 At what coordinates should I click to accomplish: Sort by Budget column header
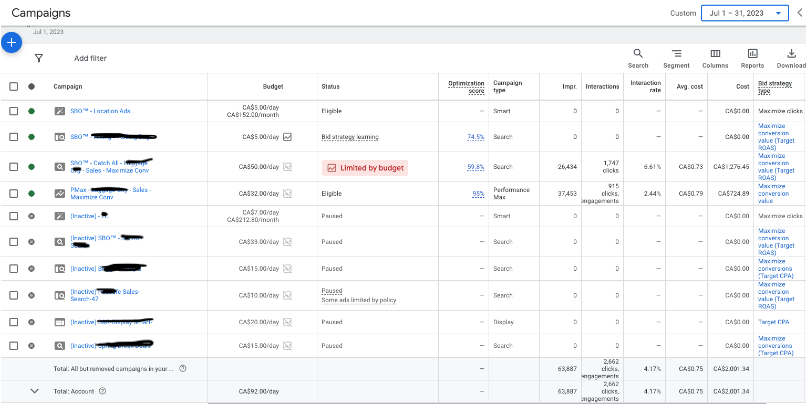click(x=273, y=86)
